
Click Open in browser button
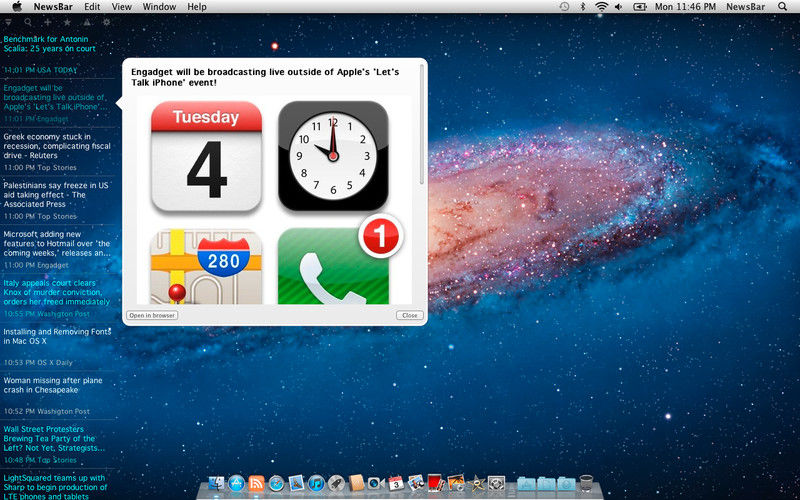(x=152, y=315)
